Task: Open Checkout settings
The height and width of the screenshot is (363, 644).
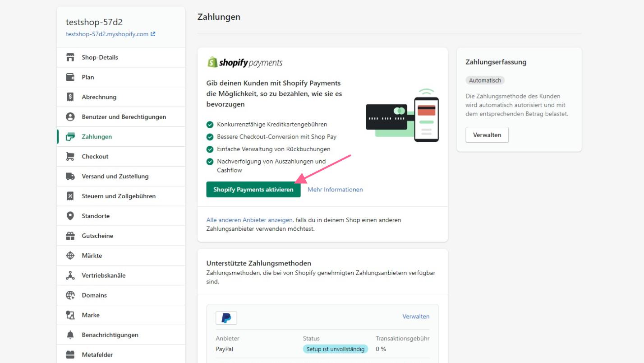Action: tap(121, 157)
